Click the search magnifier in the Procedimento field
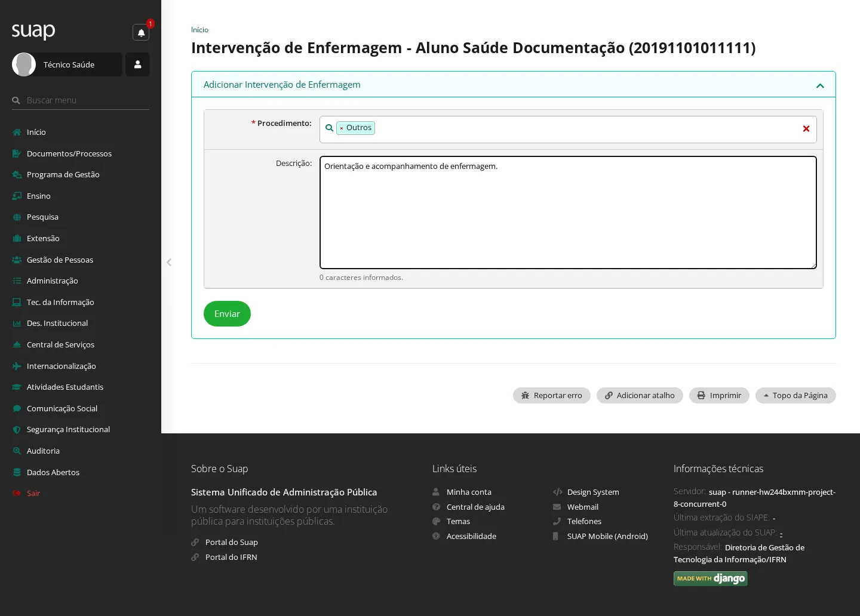The width and height of the screenshot is (860, 616). [329, 128]
